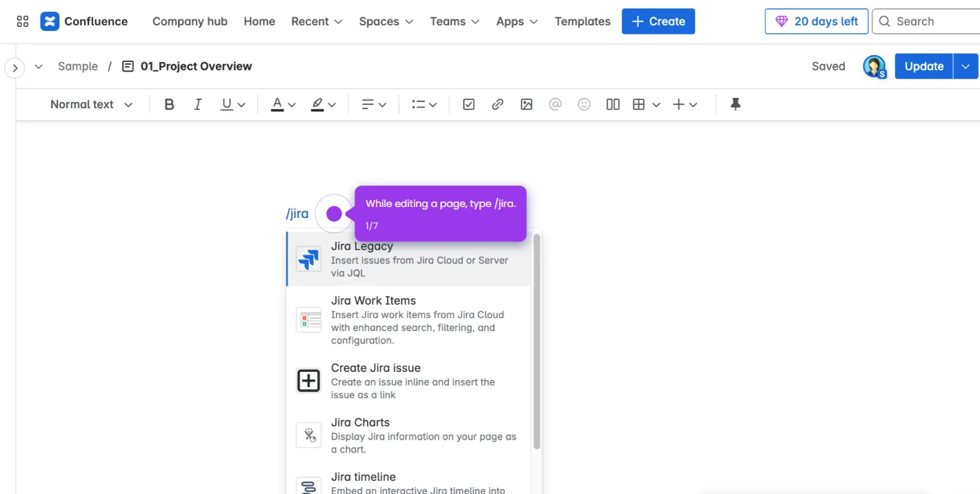Open the insert elements plus menu
The height and width of the screenshot is (494, 980).
click(x=685, y=104)
